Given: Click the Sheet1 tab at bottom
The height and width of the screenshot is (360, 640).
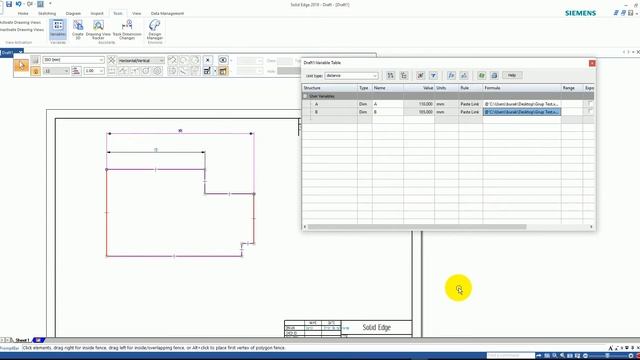Looking at the screenshot, I should click(22, 340).
